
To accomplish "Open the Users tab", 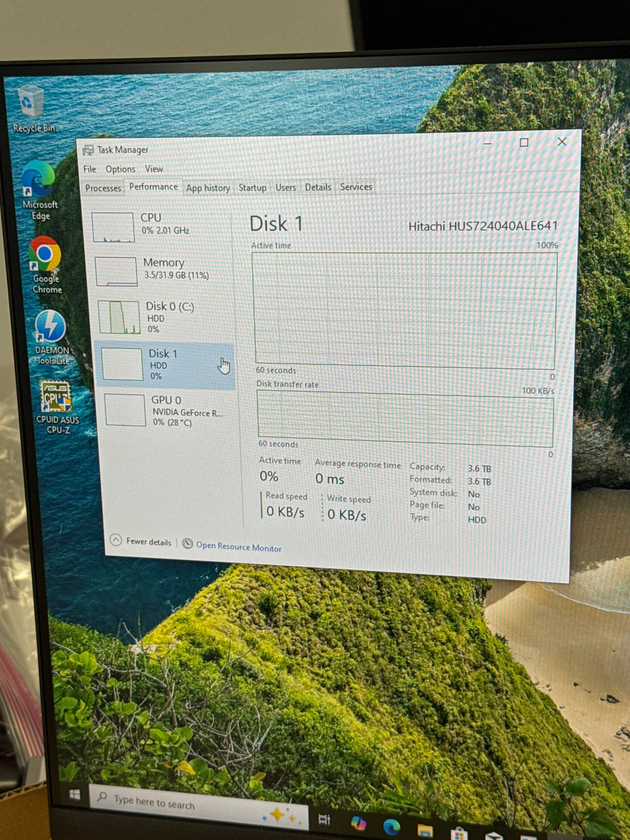I will click(285, 187).
